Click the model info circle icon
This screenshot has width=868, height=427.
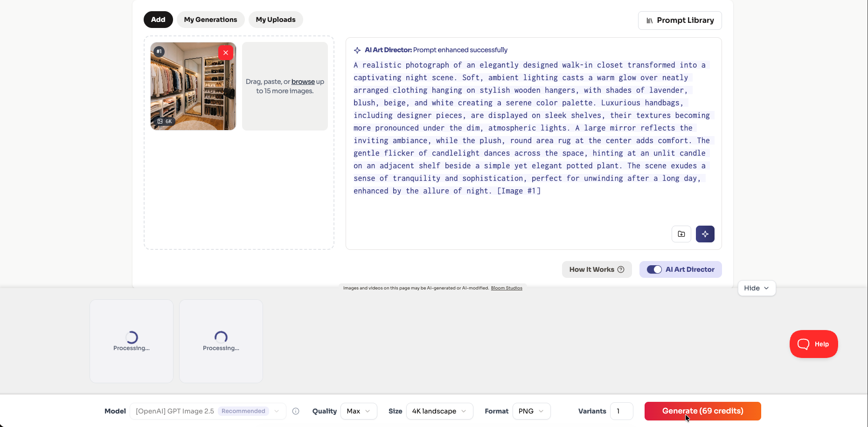coord(296,411)
